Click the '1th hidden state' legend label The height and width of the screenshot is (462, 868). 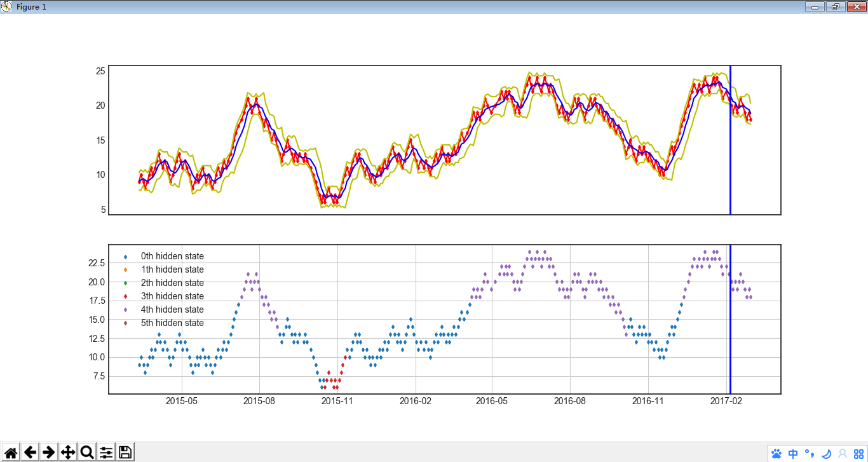[x=172, y=269]
